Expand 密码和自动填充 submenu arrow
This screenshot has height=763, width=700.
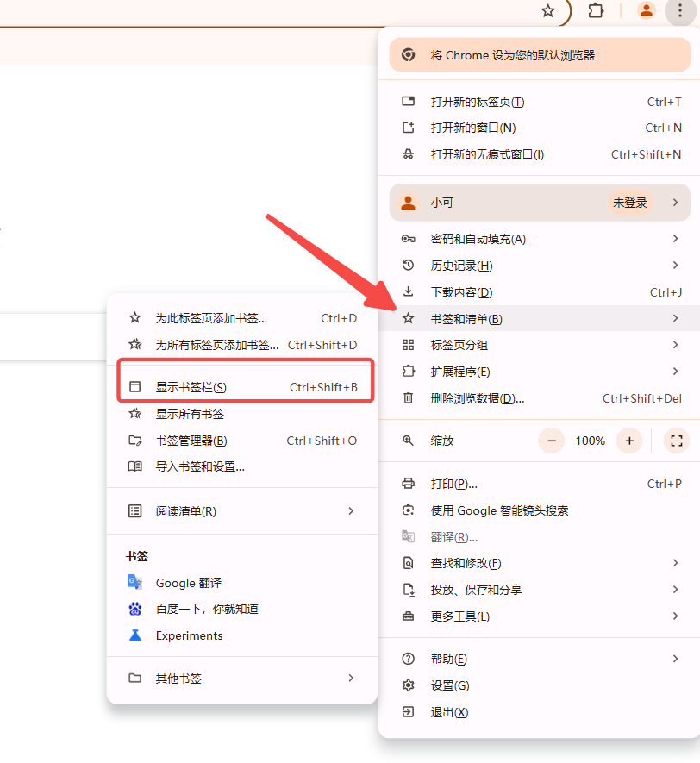point(675,239)
